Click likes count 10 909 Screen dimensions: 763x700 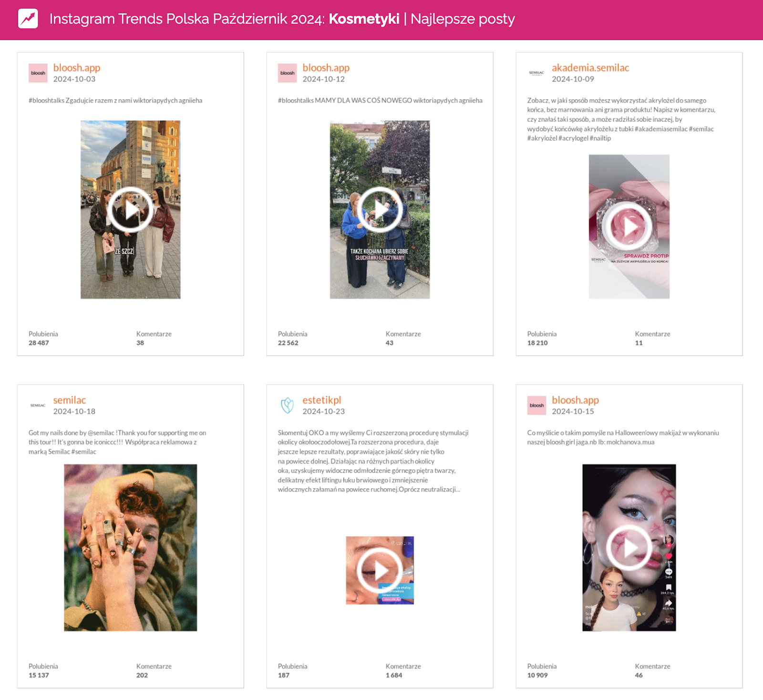click(537, 675)
